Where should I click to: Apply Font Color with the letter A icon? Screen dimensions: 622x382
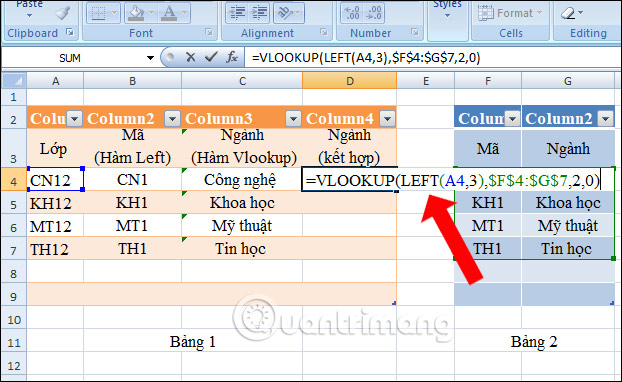[x=169, y=13]
